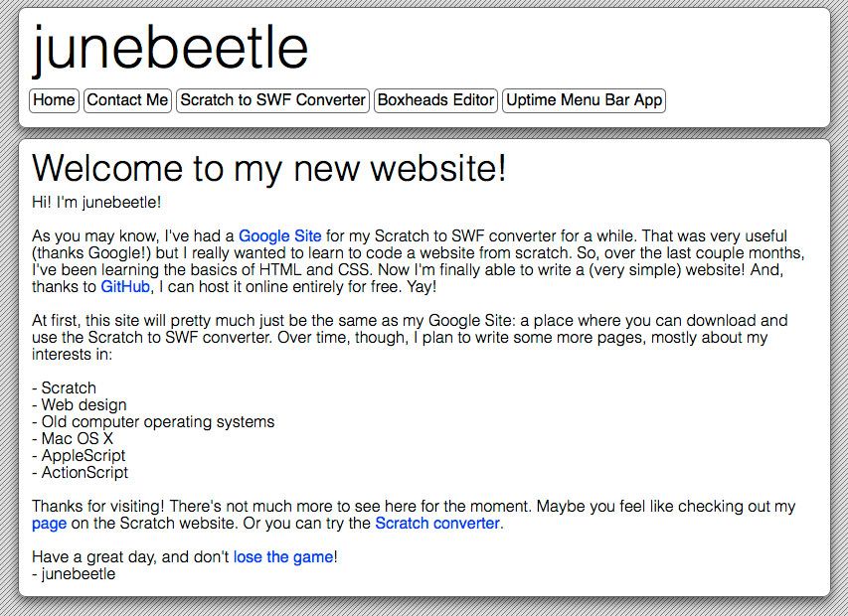Open the Home navigation button
This screenshot has width=848, height=616.
coord(54,100)
